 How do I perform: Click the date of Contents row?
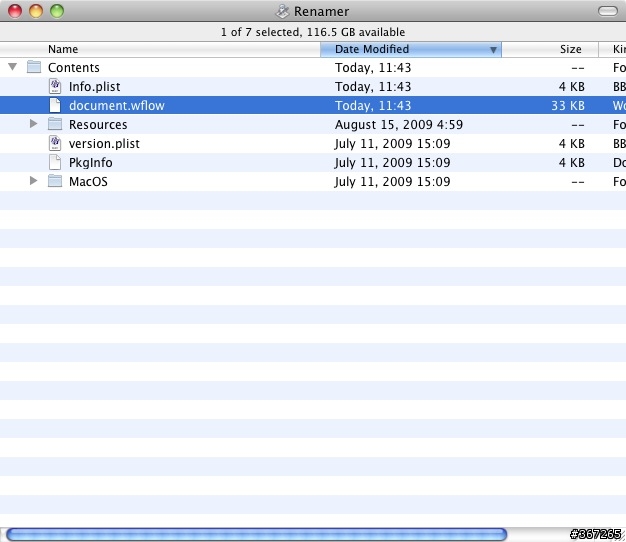[x=373, y=67]
